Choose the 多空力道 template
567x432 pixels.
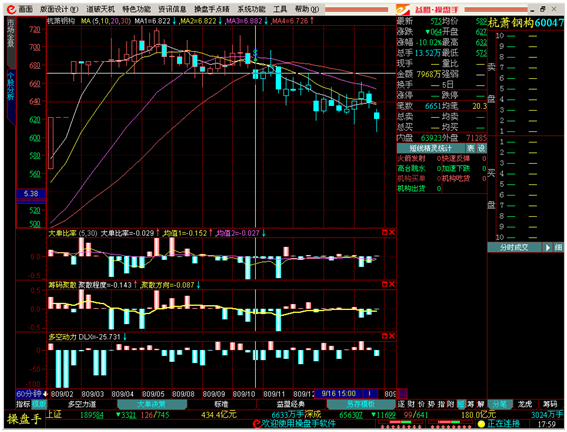point(82,404)
